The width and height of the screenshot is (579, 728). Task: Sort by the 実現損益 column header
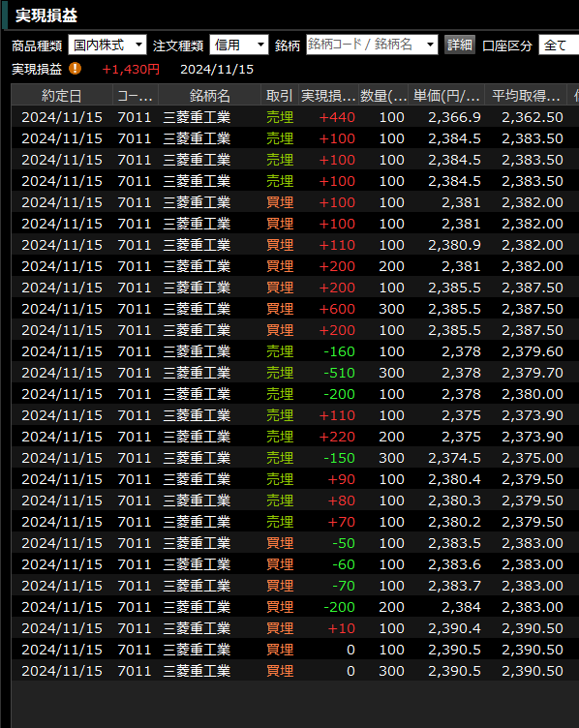point(328,96)
